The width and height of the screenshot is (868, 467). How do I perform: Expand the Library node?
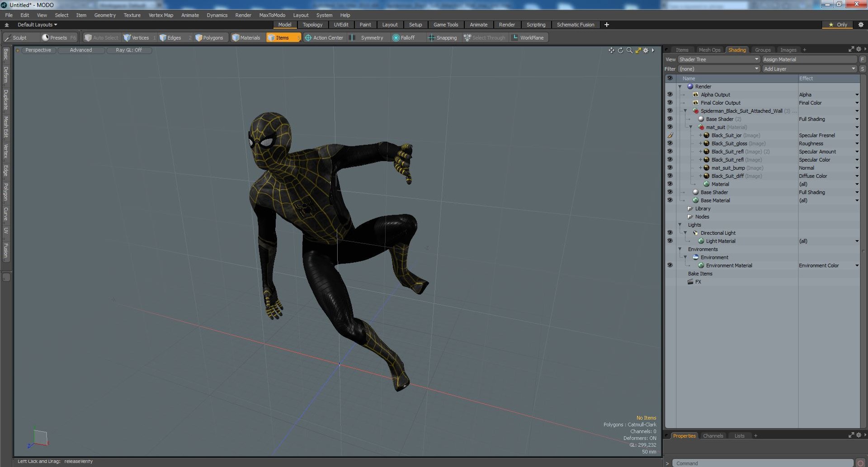point(690,209)
